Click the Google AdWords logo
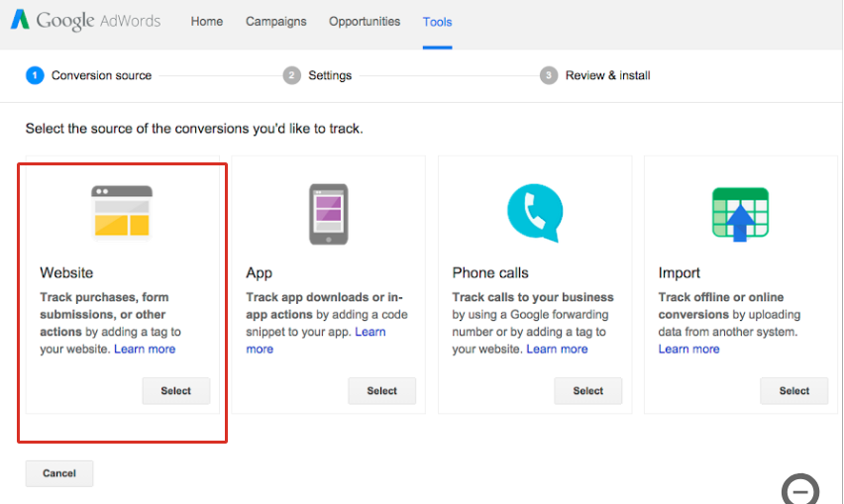844x504 pixels. pyautogui.click(x=84, y=21)
